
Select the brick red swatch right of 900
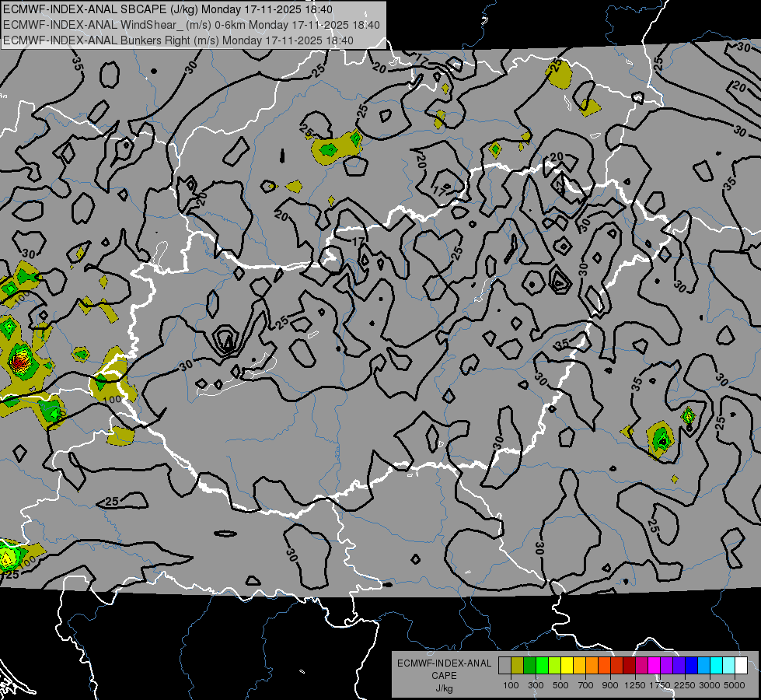617,665
